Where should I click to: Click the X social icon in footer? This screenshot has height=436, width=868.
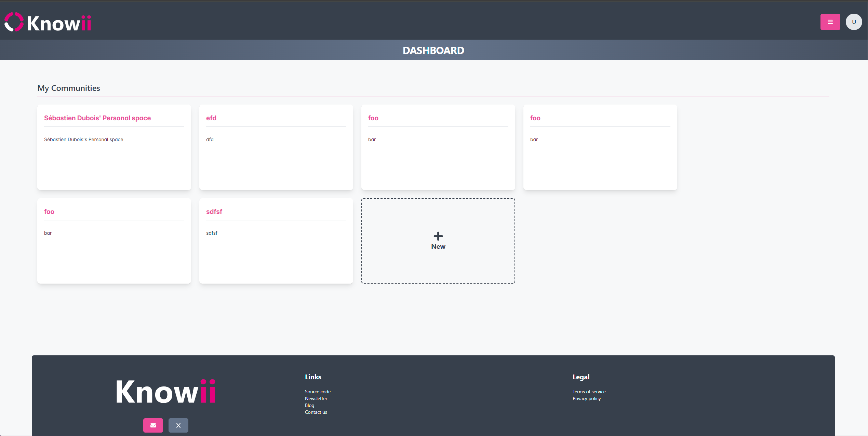pyautogui.click(x=178, y=425)
